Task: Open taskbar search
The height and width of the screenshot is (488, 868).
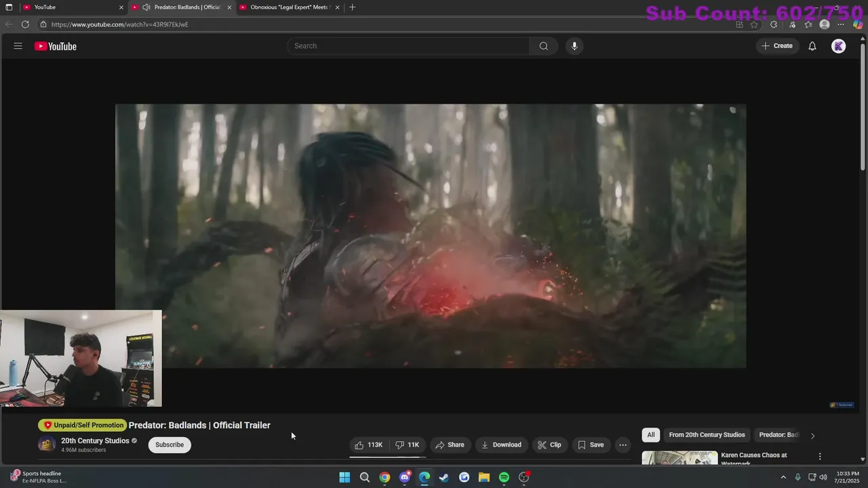Action: point(365,477)
